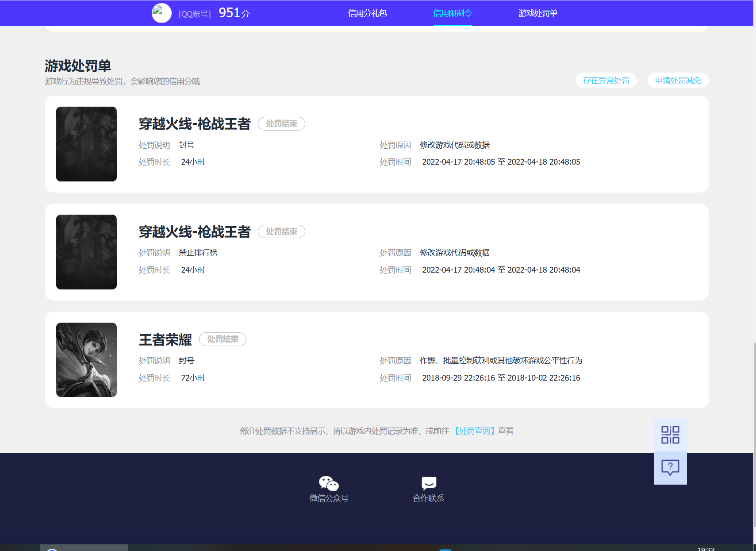Click the time range starting 2022-04-17 20:48:05

(501, 162)
